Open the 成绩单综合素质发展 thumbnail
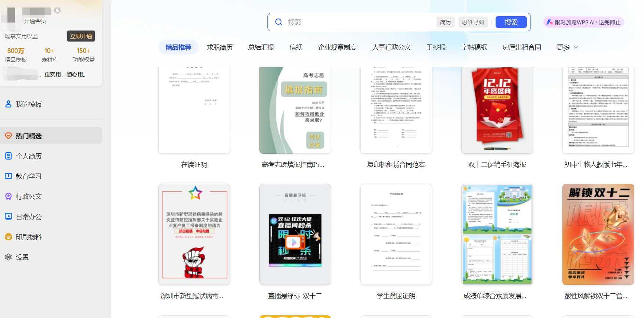 497,234
